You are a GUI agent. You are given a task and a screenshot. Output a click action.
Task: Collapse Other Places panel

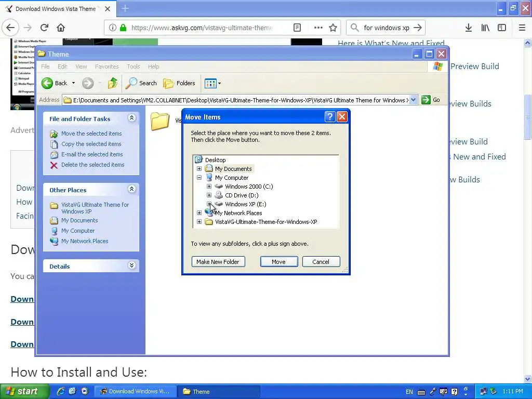[x=131, y=189]
